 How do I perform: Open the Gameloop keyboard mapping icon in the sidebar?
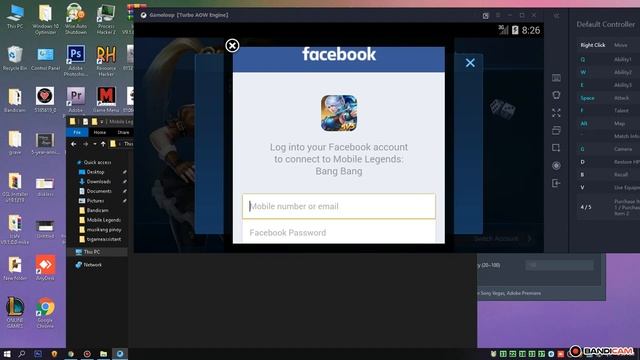[556, 78]
